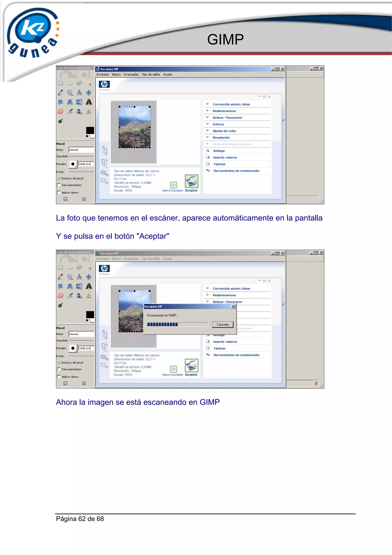Click Tamizar link in upper screenshot
The height and width of the screenshot is (555, 392).
click(x=219, y=164)
